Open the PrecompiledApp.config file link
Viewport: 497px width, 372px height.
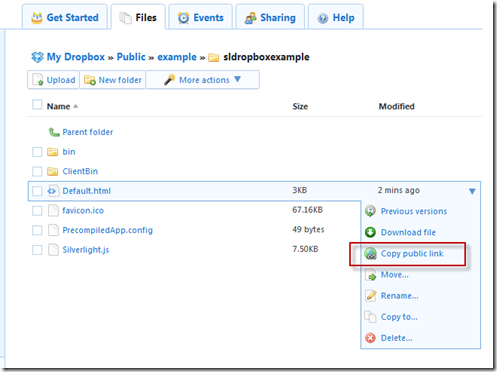pos(107,230)
